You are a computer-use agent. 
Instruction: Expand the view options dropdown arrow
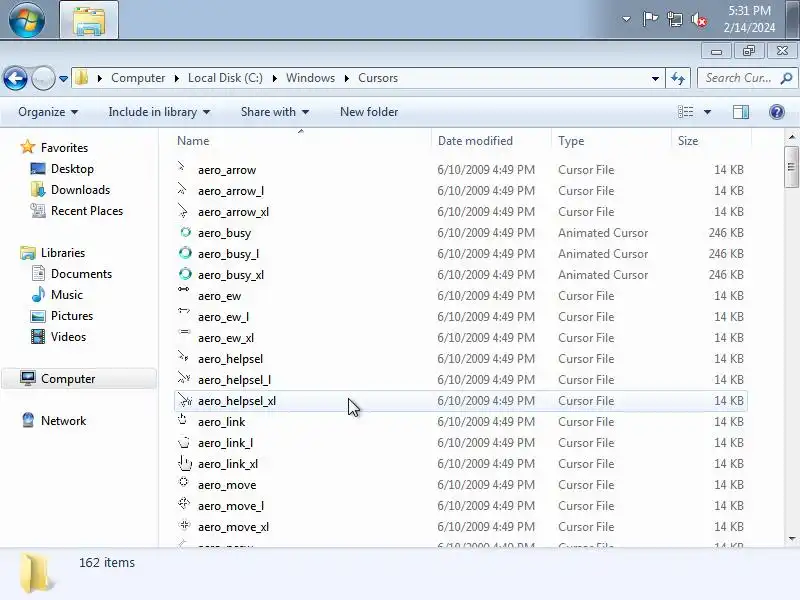point(707,112)
